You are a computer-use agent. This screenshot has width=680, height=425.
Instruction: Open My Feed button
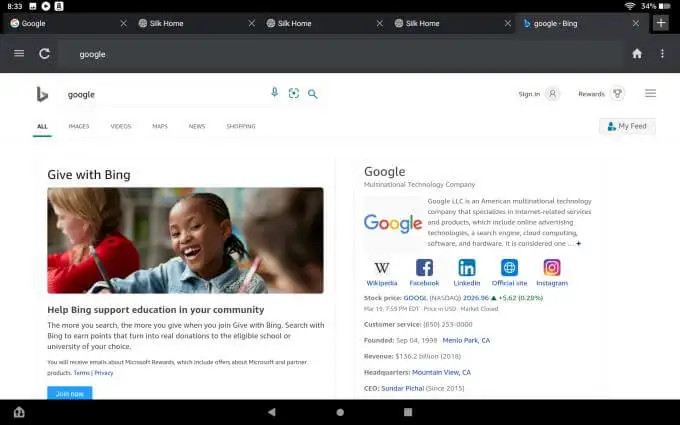point(627,126)
